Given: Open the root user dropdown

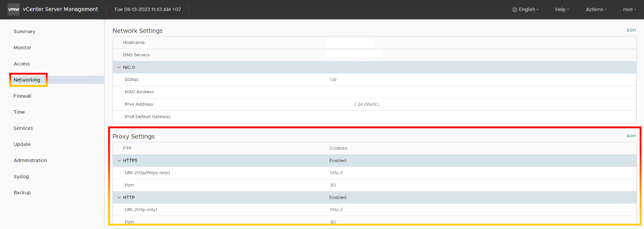Looking at the screenshot, I should (630, 10).
